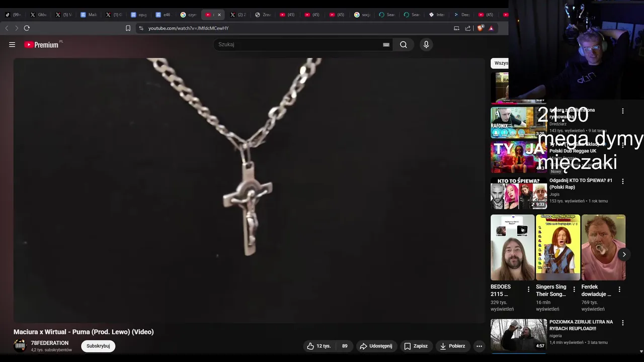The width and height of the screenshot is (644, 362).
Task: Like the video with 12 tys. thumbs-up
Action: pyautogui.click(x=318, y=346)
